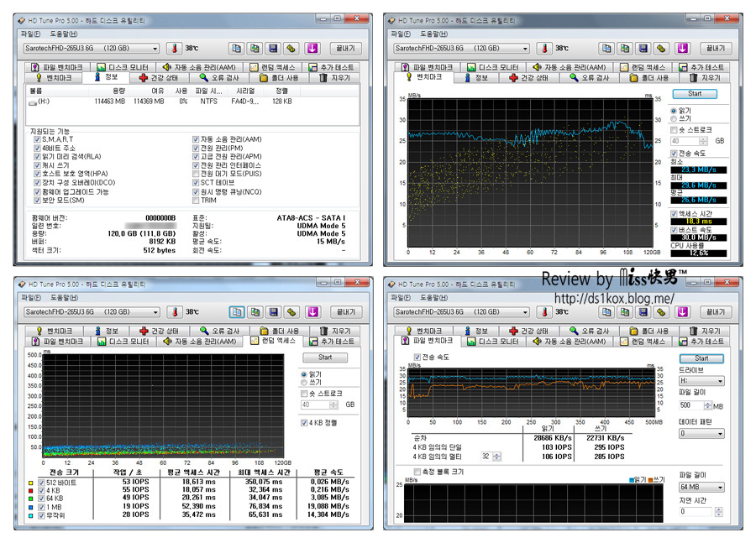Open the 64 MB 파일 길이 dropdown
This screenshot has height=543, width=756.
tap(701, 488)
